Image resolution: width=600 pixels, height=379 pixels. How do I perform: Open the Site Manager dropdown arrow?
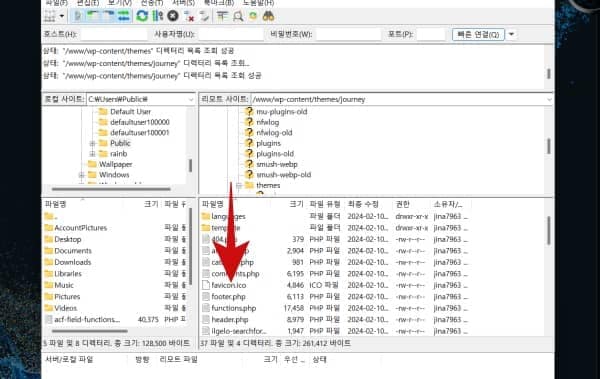[62, 16]
